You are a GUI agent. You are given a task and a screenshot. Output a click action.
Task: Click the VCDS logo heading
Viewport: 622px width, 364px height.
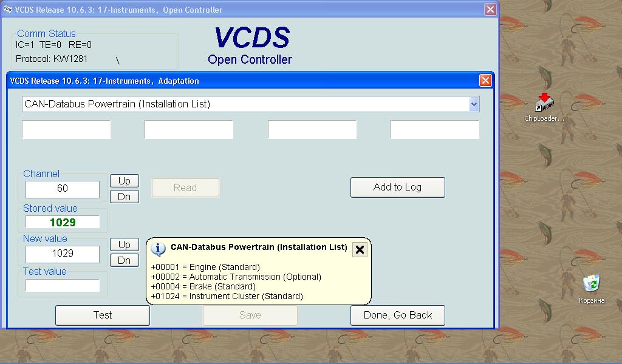(x=252, y=38)
